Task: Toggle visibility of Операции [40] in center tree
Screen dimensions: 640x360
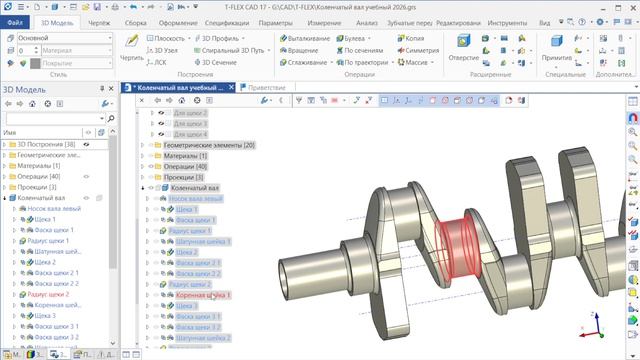Action: [x=151, y=167]
